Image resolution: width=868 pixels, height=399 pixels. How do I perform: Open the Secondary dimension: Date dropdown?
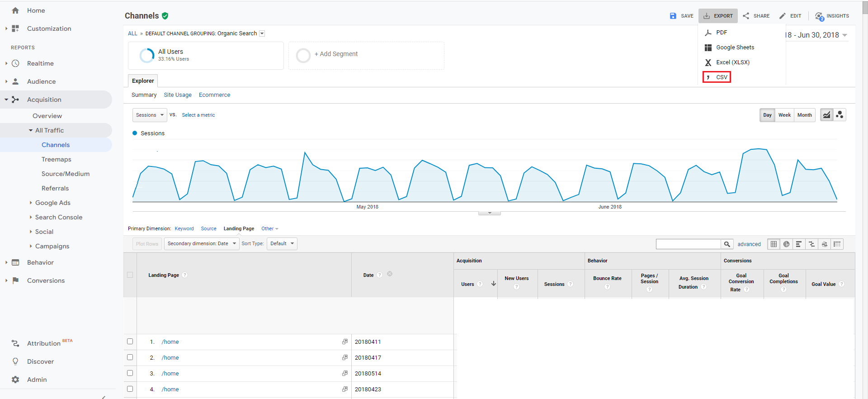click(202, 244)
